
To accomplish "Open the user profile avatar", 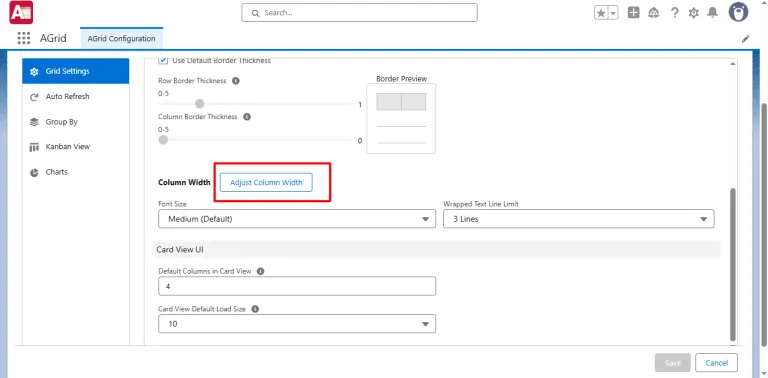I will (x=738, y=12).
